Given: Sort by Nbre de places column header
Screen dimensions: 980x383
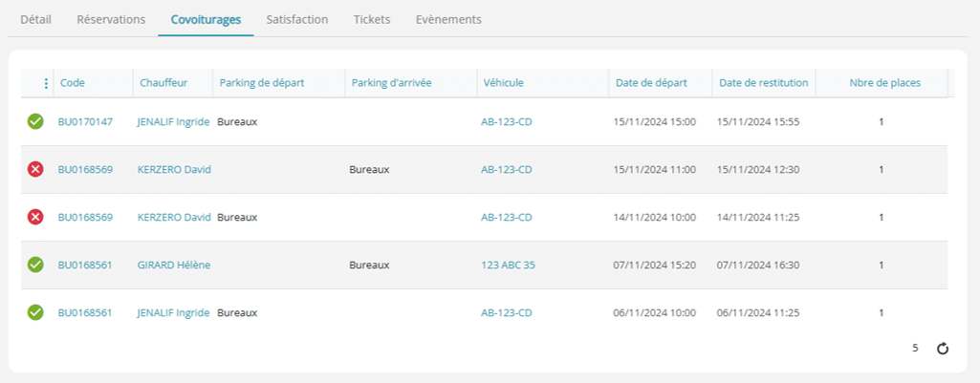Looking at the screenshot, I should 885,83.
